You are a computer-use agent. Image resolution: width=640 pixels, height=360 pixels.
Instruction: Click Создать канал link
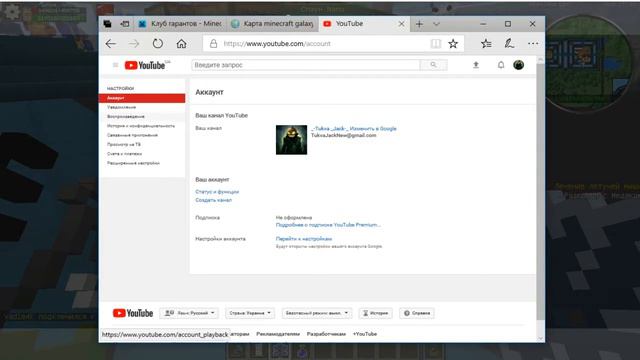(x=213, y=200)
